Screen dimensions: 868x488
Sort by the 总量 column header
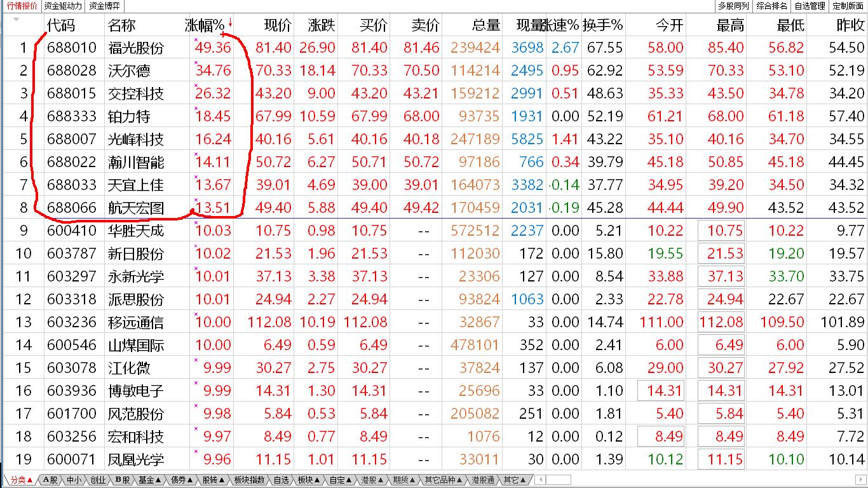point(486,25)
